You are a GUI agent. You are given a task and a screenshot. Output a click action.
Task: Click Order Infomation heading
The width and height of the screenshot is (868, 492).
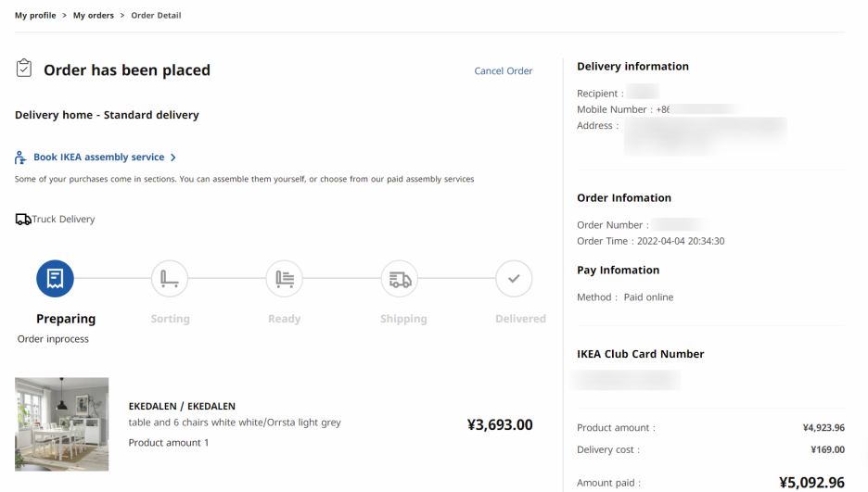[x=624, y=198]
